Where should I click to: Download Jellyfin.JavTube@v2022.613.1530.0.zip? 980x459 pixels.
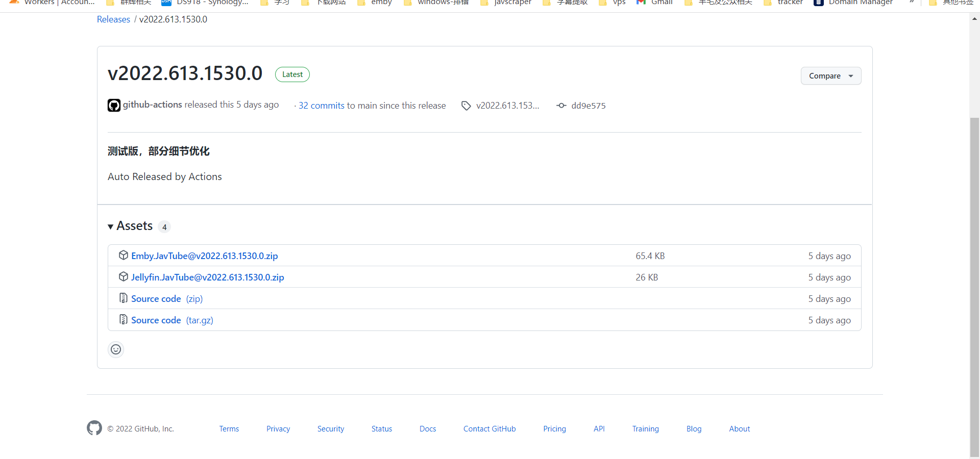(x=208, y=277)
